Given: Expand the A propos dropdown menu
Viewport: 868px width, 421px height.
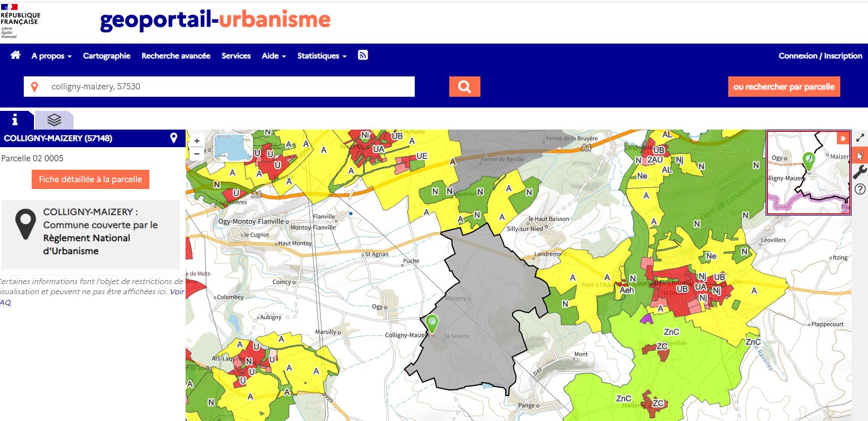Looking at the screenshot, I should click(x=51, y=56).
